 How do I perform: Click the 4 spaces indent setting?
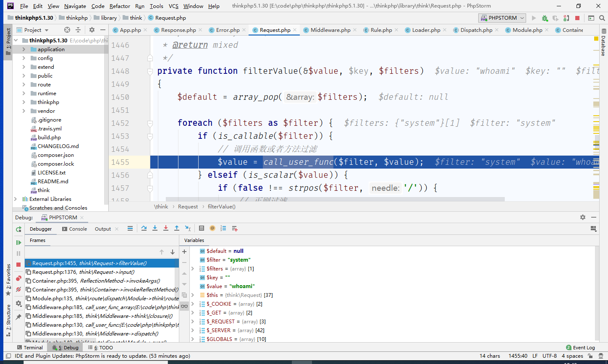click(x=572, y=356)
